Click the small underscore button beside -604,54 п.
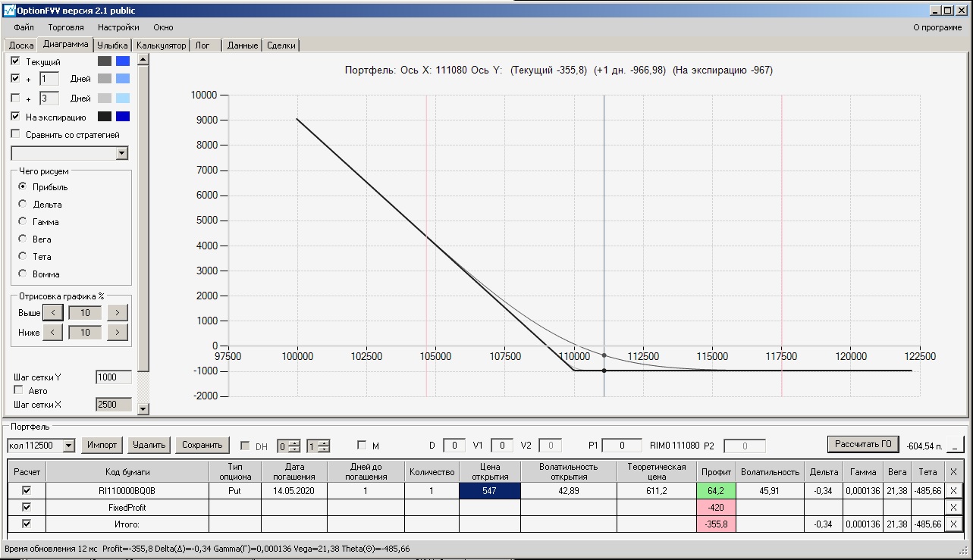The width and height of the screenshot is (973, 560). pyautogui.click(x=957, y=445)
